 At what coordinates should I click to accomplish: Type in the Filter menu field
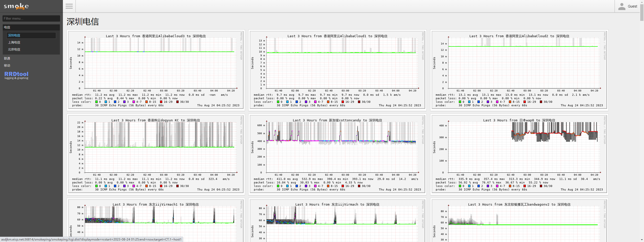click(x=31, y=18)
